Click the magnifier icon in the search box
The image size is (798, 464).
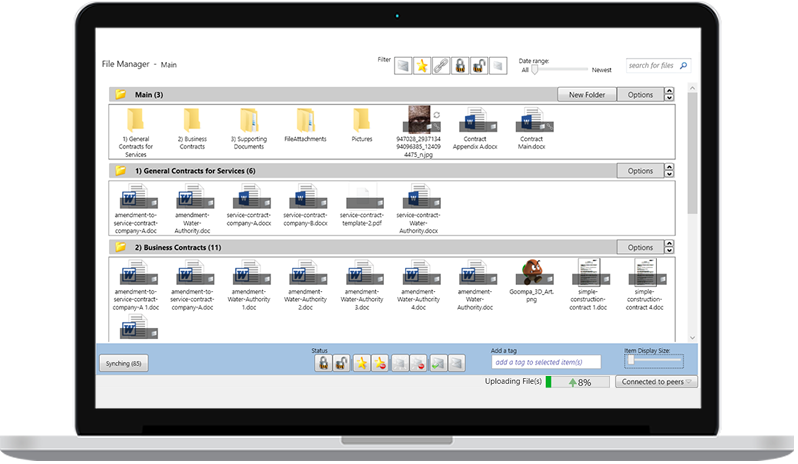[x=683, y=65]
